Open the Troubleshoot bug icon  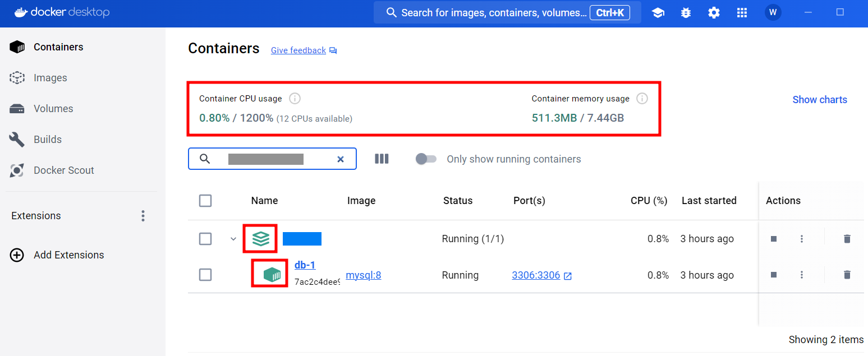pyautogui.click(x=686, y=12)
